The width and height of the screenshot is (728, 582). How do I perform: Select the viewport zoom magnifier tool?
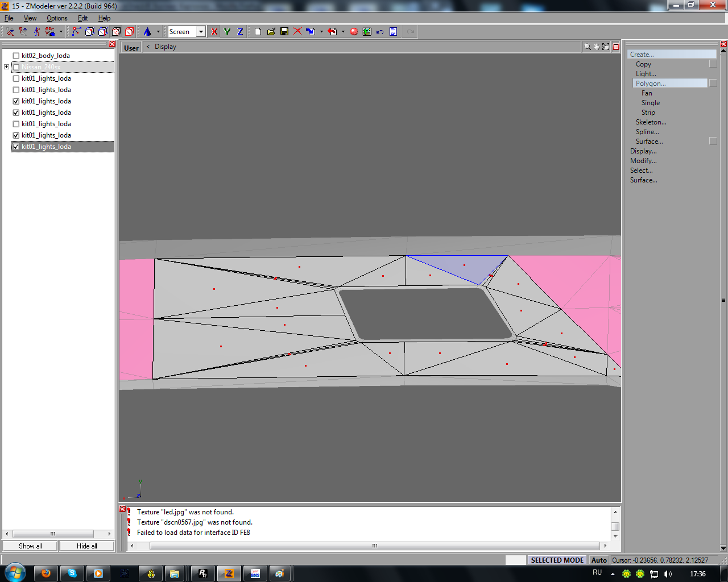pos(587,47)
